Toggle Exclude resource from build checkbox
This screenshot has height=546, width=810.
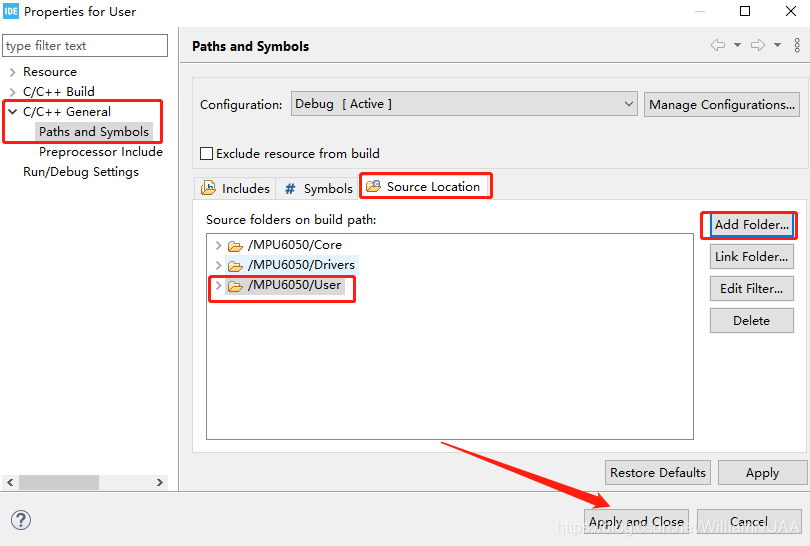(x=206, y=153)
